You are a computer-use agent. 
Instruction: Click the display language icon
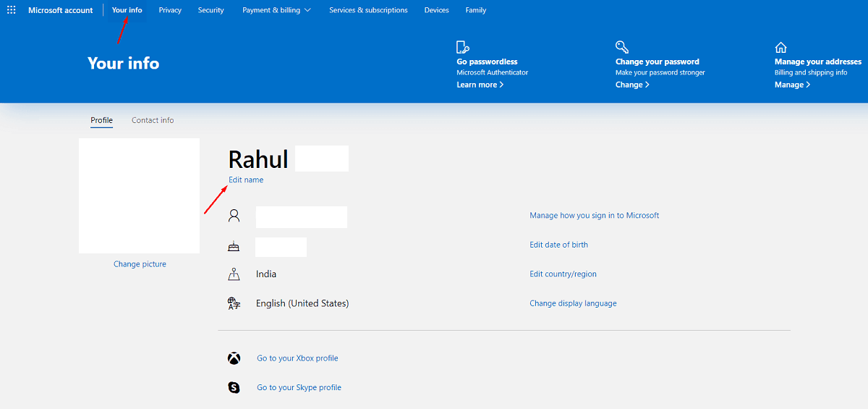[234, 303]
